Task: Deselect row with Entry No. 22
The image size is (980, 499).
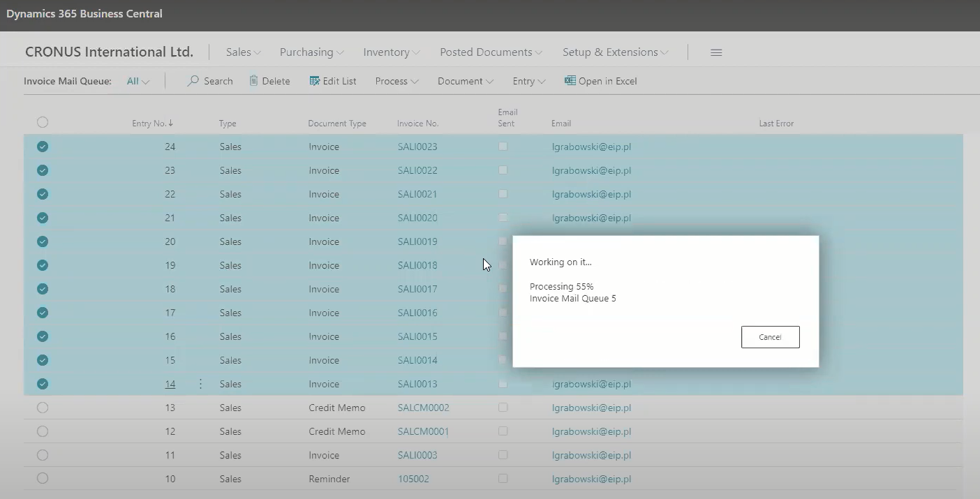Action: pyautogui.click(x=43, y=194)
